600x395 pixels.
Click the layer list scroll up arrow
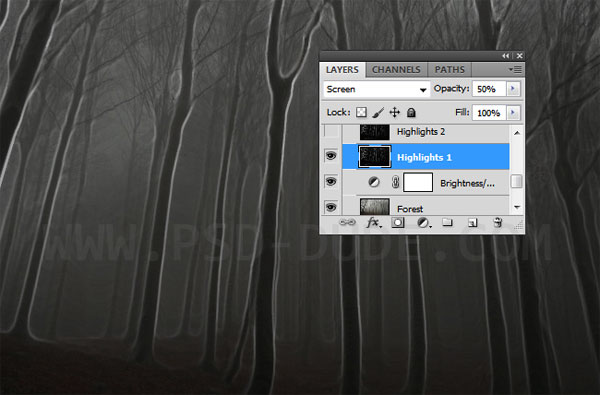(x=517, y=133)
